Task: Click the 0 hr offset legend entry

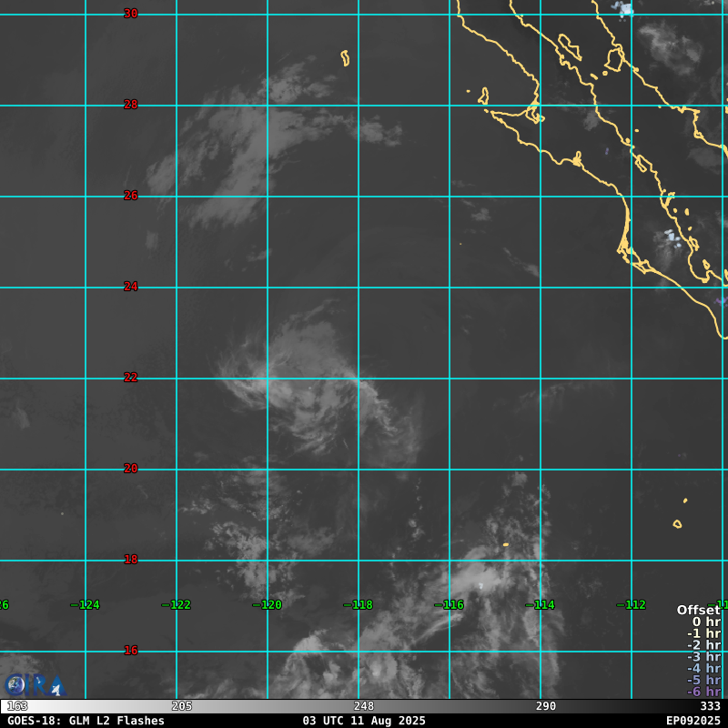Action: [x=707, y=622]
